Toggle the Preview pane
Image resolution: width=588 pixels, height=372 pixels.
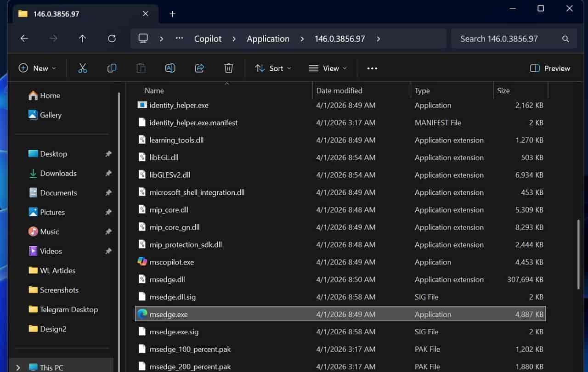(x=550, y=68)
